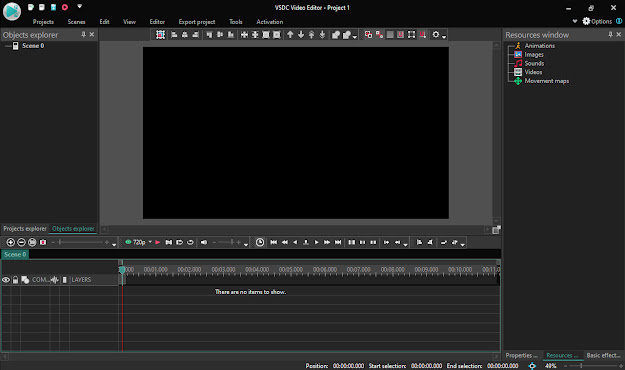This screenshot has width=625, height=370.
Task: Switch to the Basic effects tab
Action: click(603, 355)
